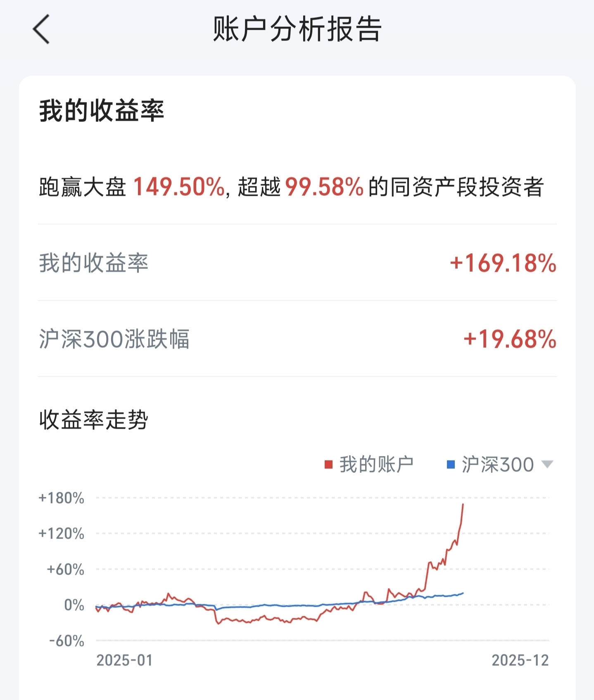Select the +169.18% return value
This screenshot has height=700, width=594.
[x=503, y=263]
